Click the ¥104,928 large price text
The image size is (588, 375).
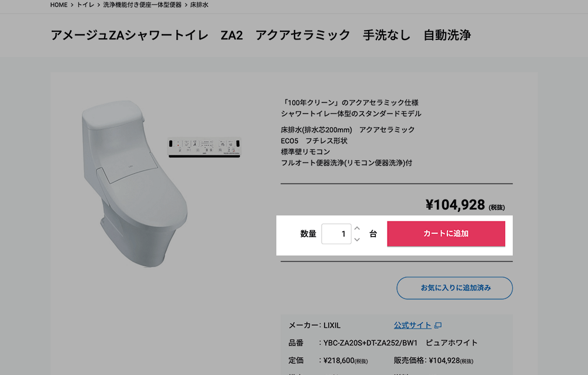point(455,205)
